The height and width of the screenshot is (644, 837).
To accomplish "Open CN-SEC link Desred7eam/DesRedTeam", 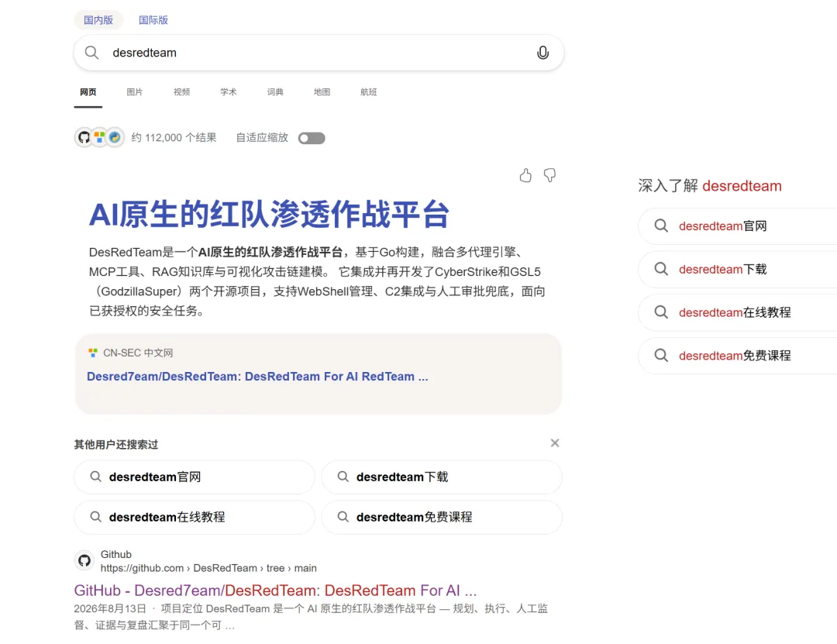I will 257,377.
